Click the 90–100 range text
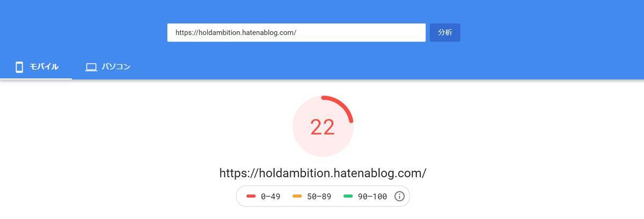 372,196
